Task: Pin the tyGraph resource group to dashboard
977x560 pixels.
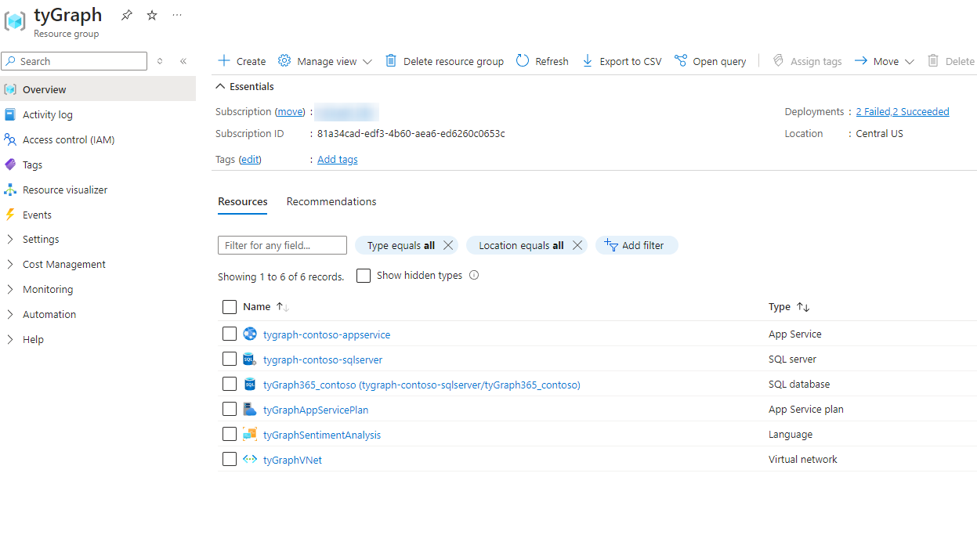Action: [127, 15]
